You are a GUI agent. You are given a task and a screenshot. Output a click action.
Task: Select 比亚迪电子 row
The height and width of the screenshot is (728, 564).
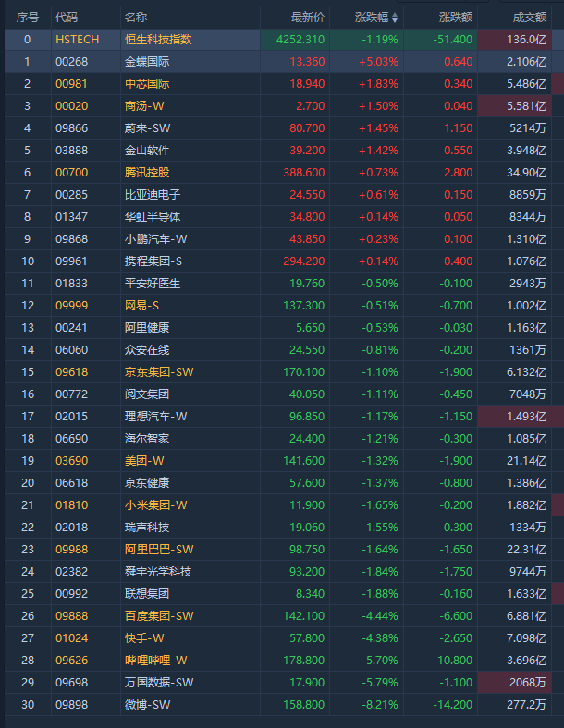click(153, 195)
